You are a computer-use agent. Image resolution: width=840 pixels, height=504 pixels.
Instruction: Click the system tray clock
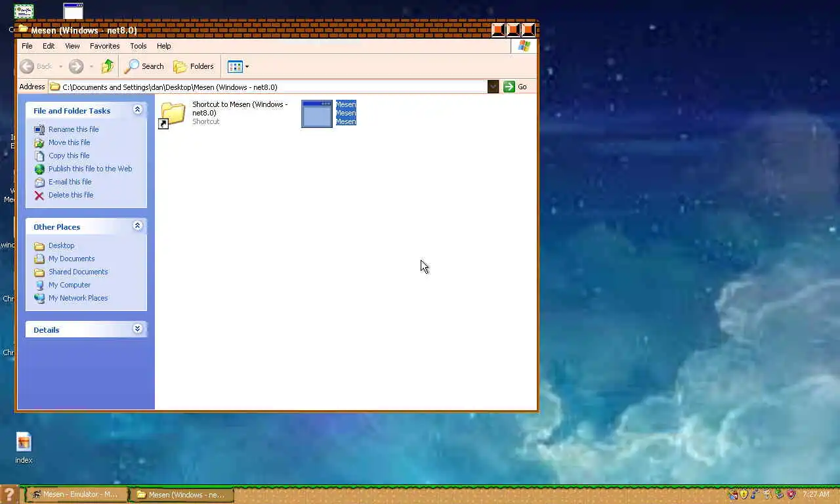click(x=816, y=494)
